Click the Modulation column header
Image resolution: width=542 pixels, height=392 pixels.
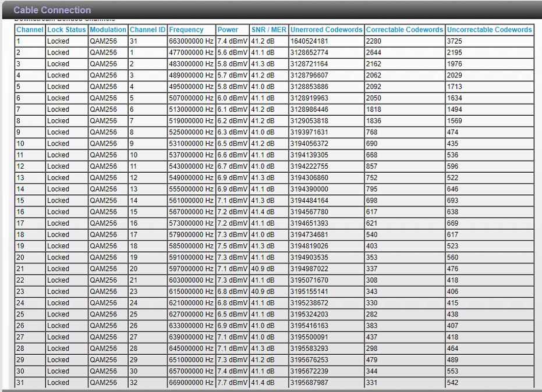(108, 30)
